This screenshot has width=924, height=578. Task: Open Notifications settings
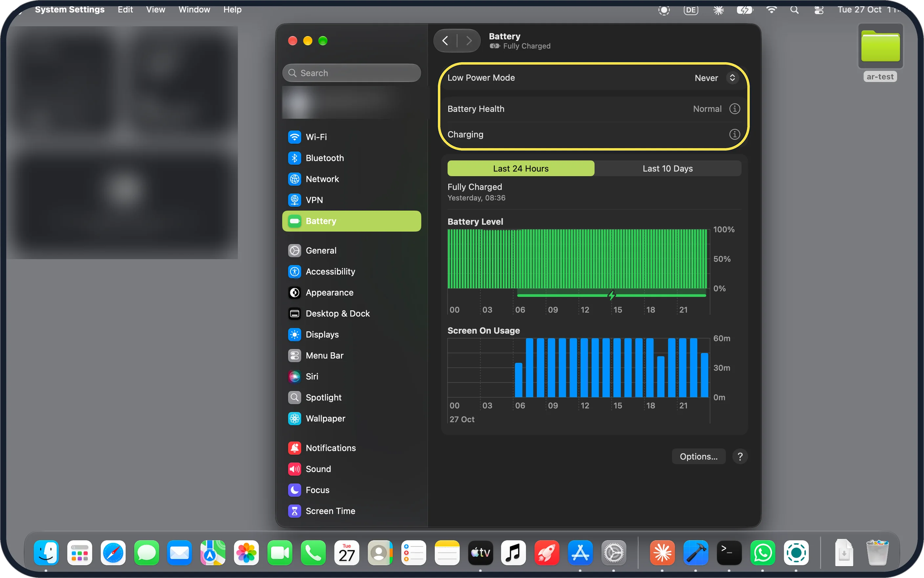(351, 448)
